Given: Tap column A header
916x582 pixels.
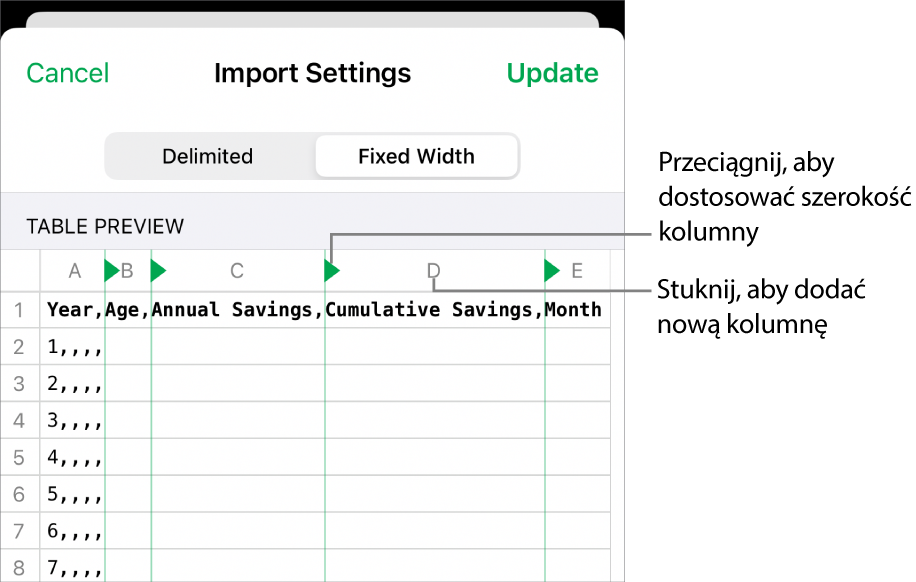Looking at the screenshot, I should 74,270.
